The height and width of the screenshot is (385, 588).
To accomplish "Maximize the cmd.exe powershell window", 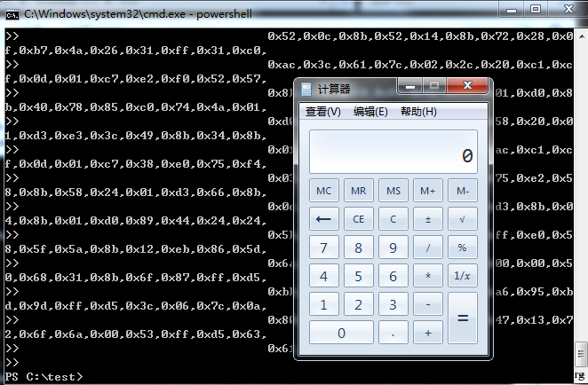I will [x=536, y=9].
